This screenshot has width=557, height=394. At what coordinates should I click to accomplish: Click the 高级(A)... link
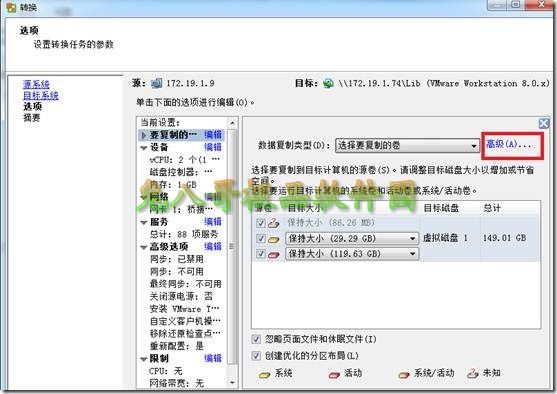pyautogui.click(x=509, y=144)
